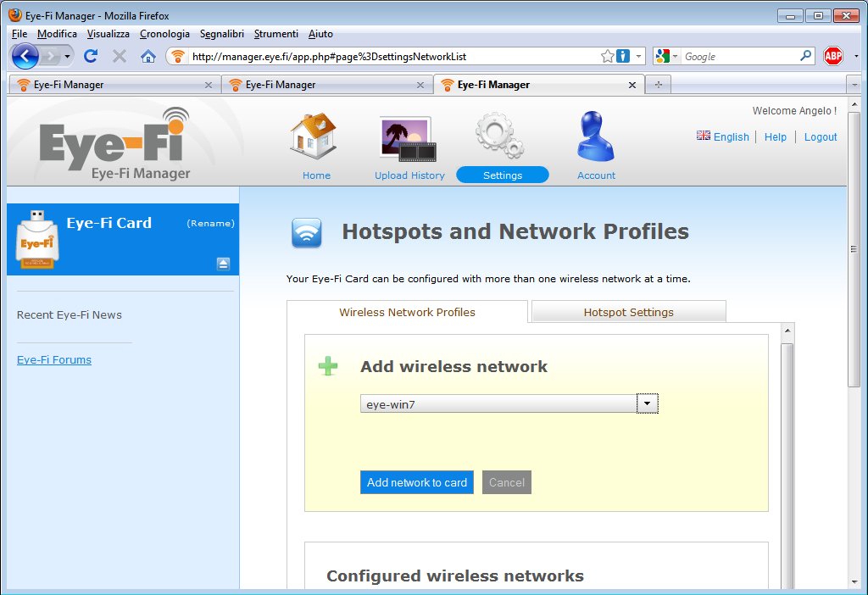This screenshot has height=595, width=868.
Task: Open the Aiuto menu
Action: point(320,34)
